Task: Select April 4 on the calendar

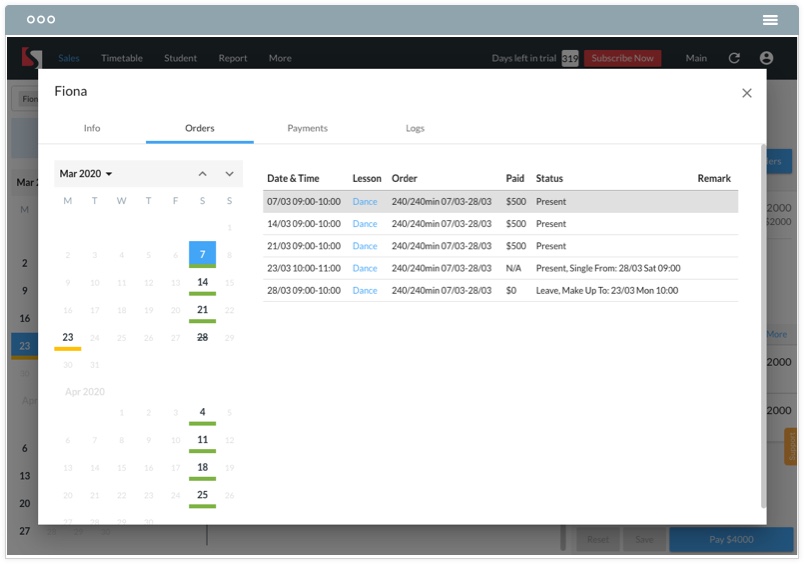Action: [202, 413]
